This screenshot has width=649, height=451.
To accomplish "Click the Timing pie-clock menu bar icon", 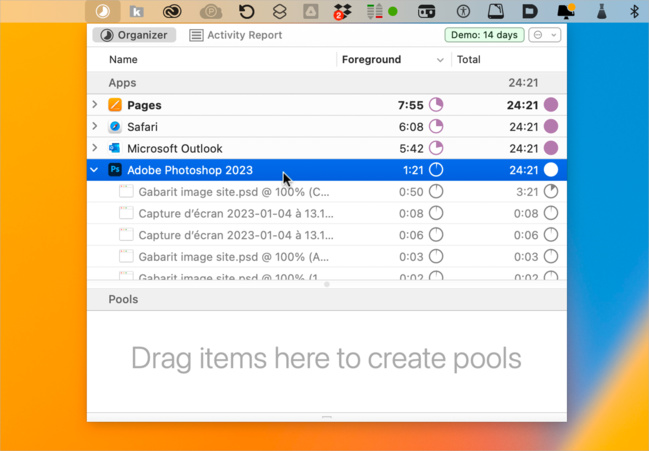I will point(103,11).
